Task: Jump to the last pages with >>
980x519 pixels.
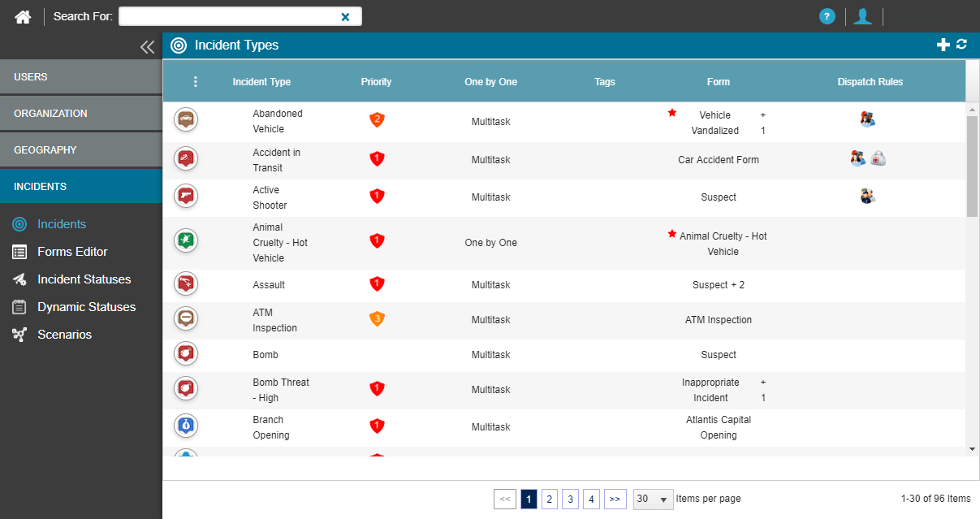Action: 615,499
